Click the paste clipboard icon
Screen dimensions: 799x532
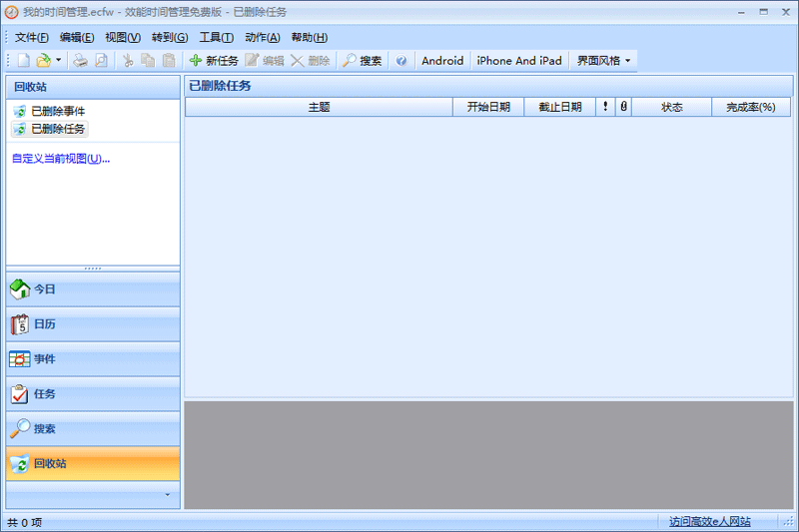pos(169,61)
